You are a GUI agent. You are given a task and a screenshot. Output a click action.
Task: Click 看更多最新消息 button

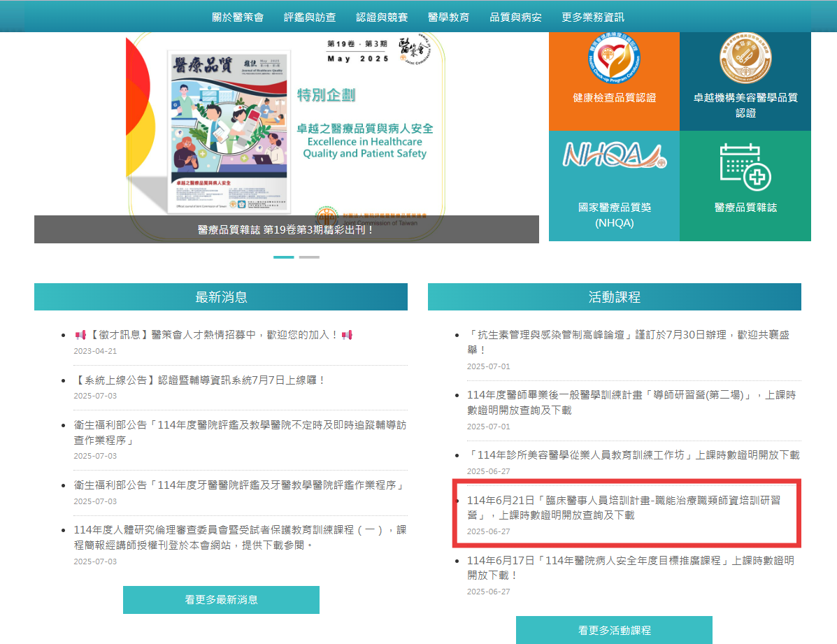[221, 600]
